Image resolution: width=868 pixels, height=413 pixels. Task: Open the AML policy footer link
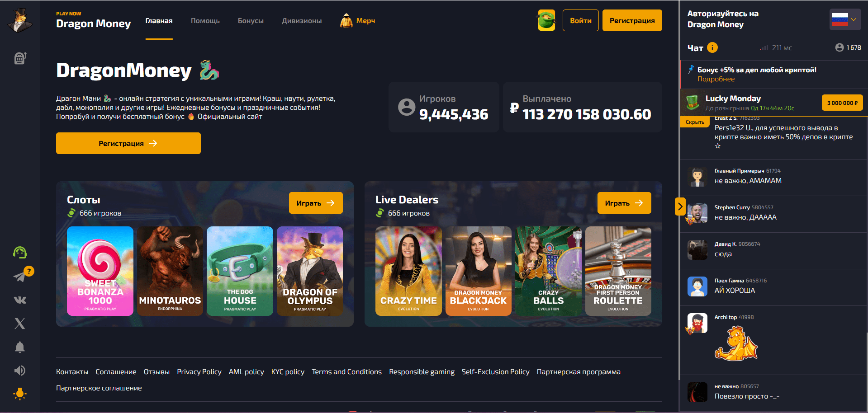click(x=247, y=371)
